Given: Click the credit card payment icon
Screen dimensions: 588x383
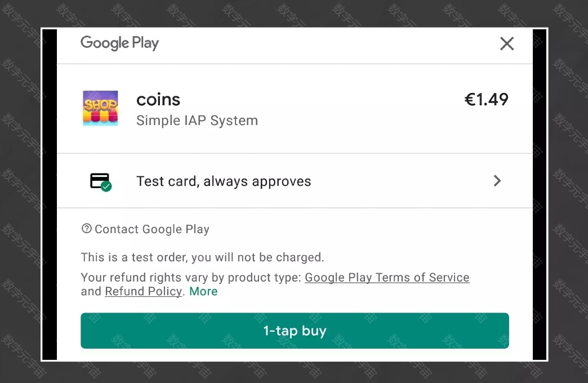Looking at the screenshot, I should pyautogui.click(x=99, y=180).
